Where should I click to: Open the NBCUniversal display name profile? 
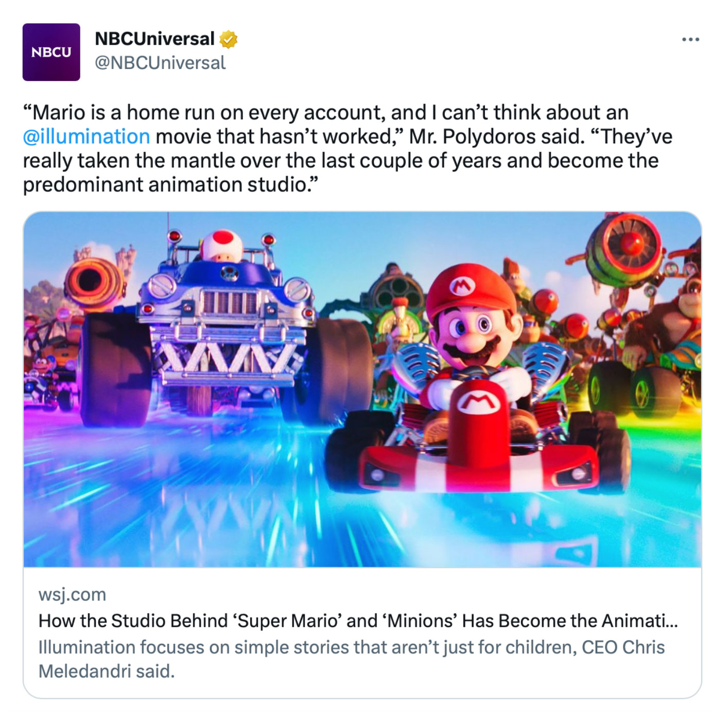point(154,39)
